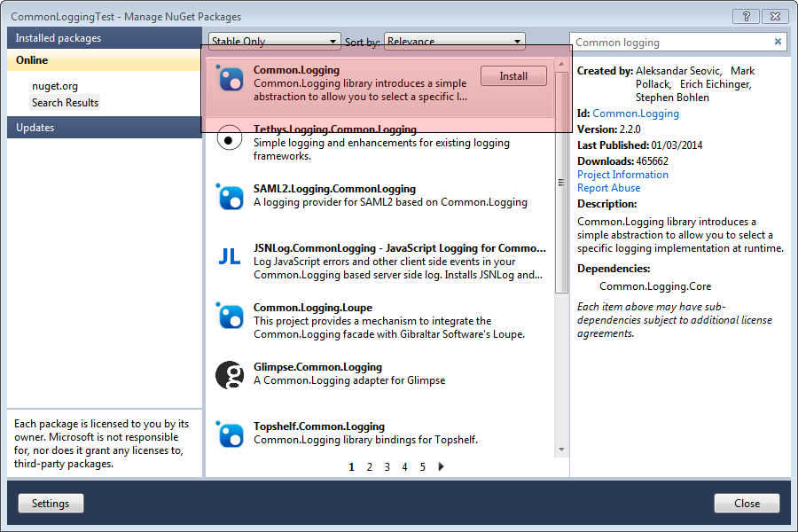Go to results page 3
This screenshot has height=532, width=798.
(x=387, y=467)
